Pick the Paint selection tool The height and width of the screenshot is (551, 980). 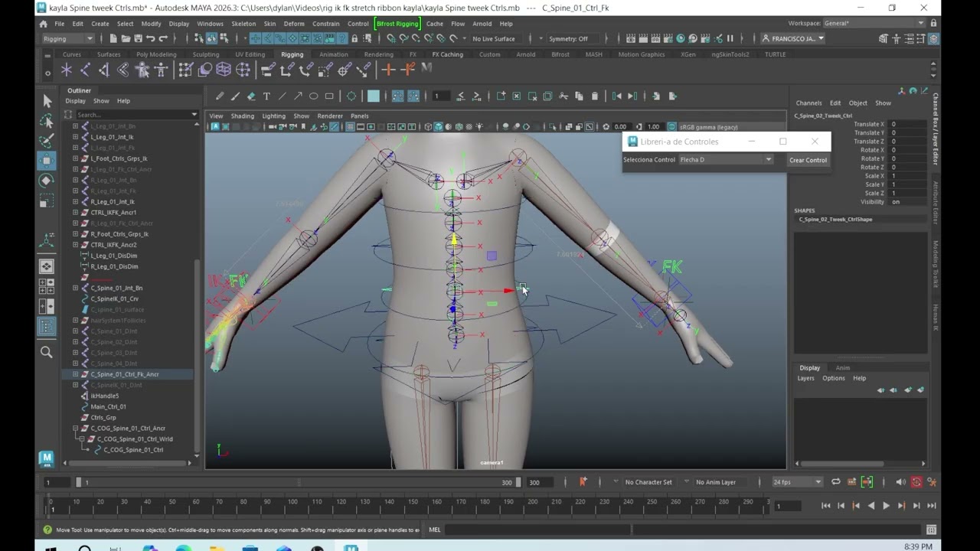[47, 140]
